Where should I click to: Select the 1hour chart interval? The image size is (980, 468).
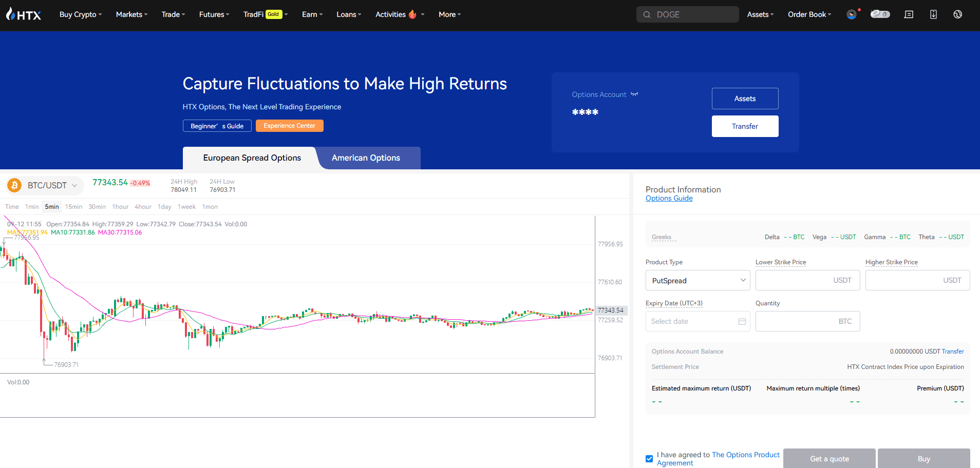(x=120, y=207)
